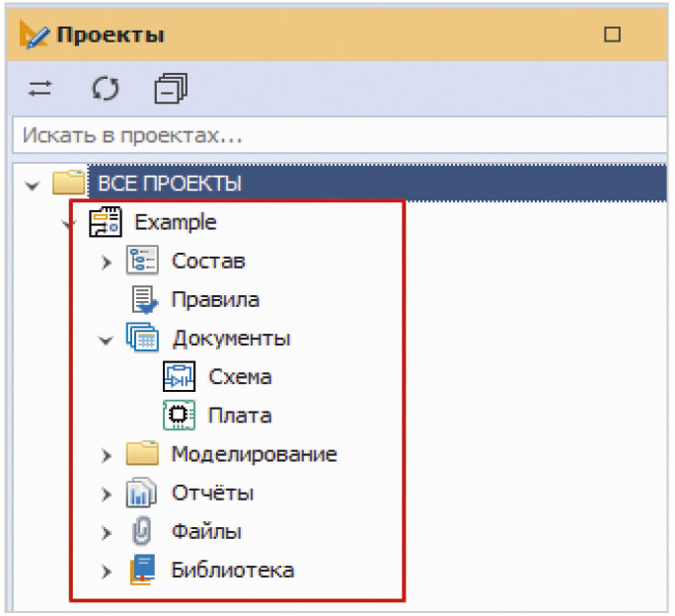
Task: Select the Example project label
Action: 176,223
